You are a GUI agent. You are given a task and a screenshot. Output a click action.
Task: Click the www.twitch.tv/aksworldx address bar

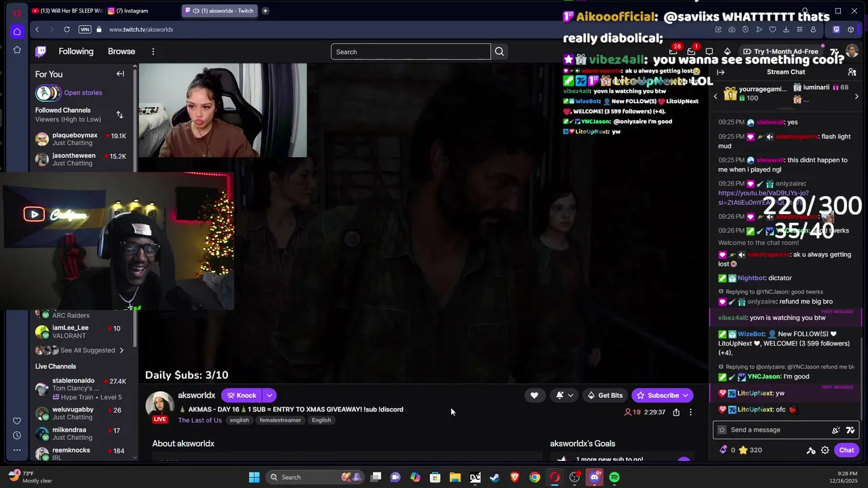(141, 29)
